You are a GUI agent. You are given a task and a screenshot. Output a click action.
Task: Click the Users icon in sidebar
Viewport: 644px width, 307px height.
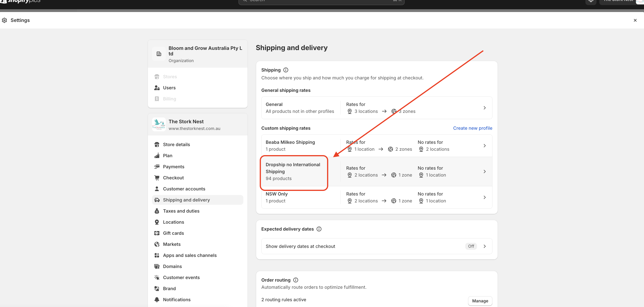click(157, 88)
